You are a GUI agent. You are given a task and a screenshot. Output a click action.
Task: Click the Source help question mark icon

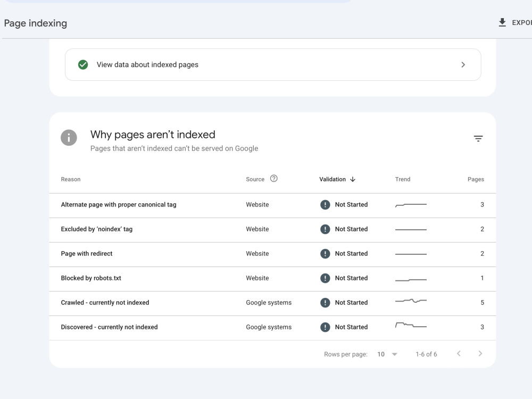click(274, 178)
